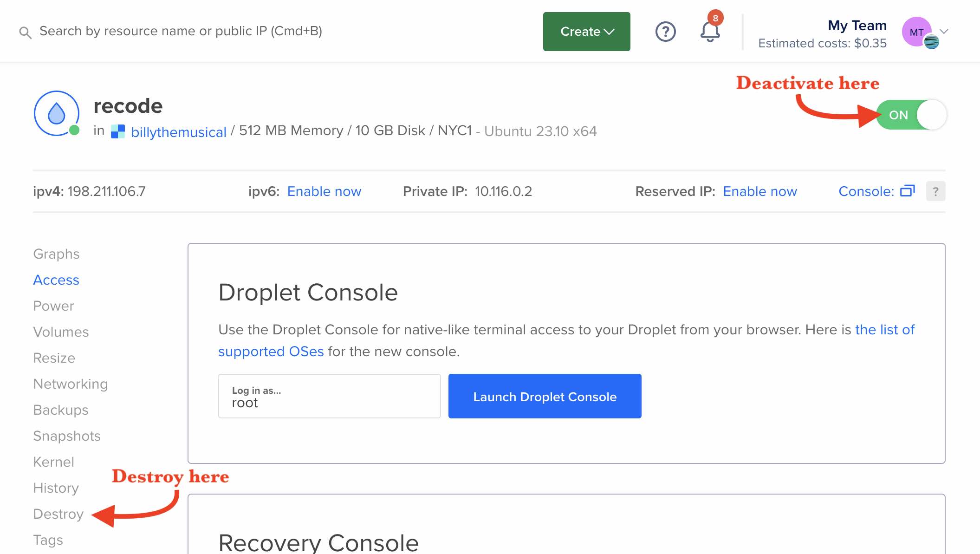
Task: Open the Kernel section
Action: pyautogui.click(x=54, y=462)
